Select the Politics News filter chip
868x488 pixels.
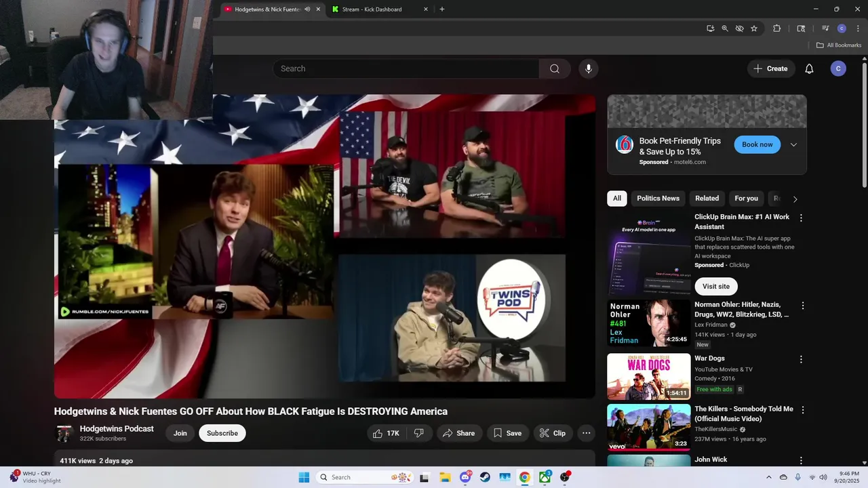658,199
